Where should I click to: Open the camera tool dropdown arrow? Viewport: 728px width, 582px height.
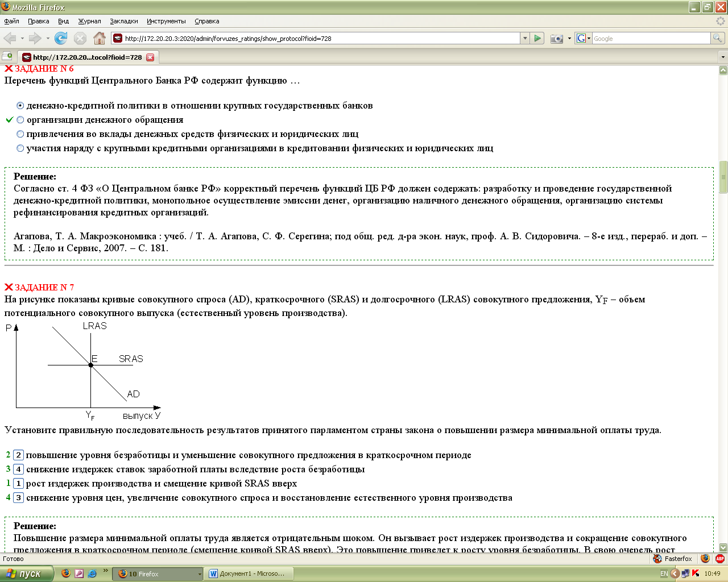(569, 39)
